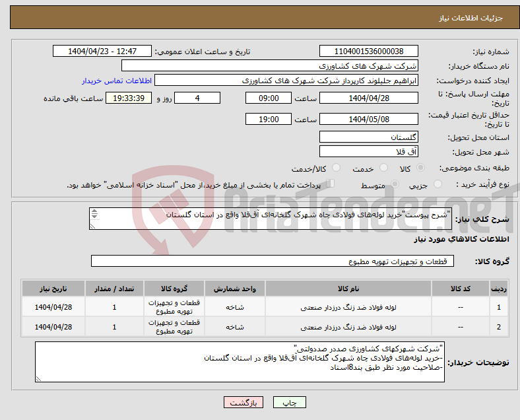Click date 1404/04/28 in table row 2

pyautogui.click(x=53, y=327)
